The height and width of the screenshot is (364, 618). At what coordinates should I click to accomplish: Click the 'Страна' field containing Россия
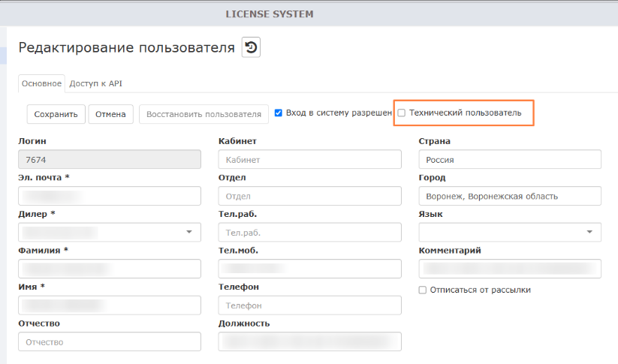[510, 160]
